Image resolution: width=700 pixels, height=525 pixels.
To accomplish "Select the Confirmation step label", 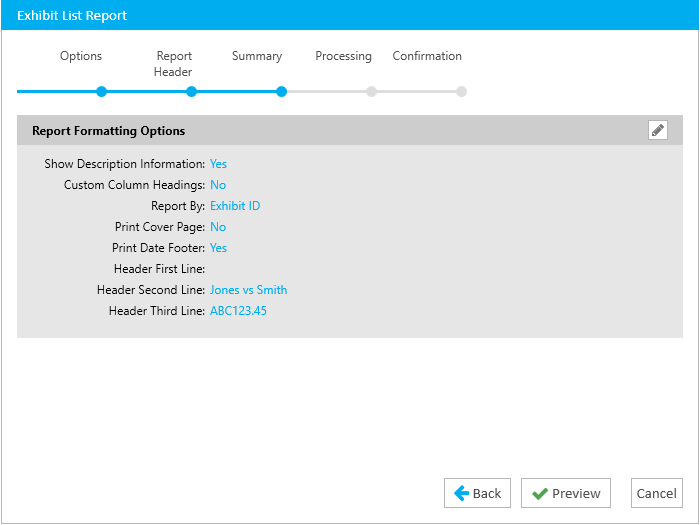I will pos(427,56).
